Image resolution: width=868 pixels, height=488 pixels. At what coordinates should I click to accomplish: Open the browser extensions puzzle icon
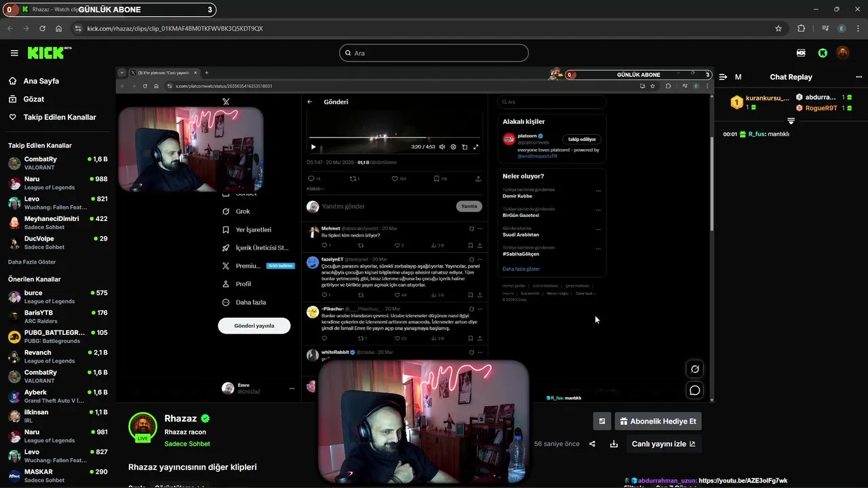click(801, 28)
